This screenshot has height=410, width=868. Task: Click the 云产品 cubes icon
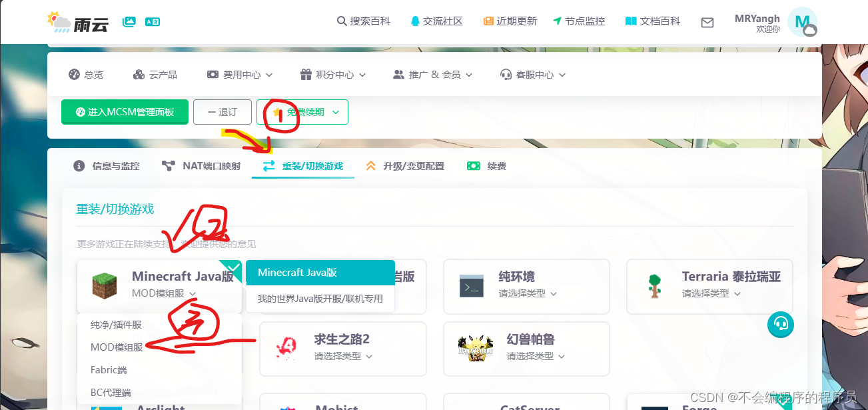tap(139, 75)
